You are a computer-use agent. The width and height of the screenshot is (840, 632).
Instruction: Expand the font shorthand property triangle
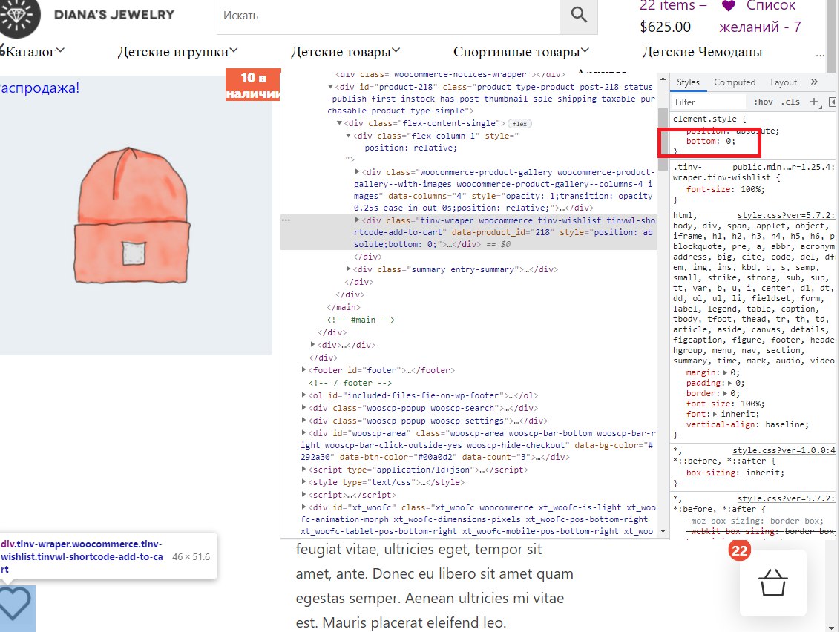[715, 414]
